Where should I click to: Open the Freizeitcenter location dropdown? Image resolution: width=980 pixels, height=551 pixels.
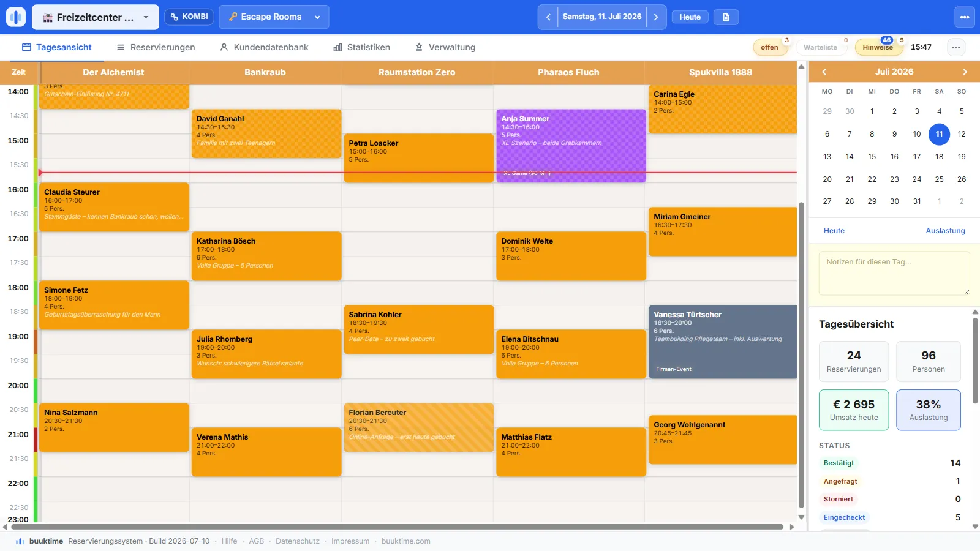click(x=96, y=17)
